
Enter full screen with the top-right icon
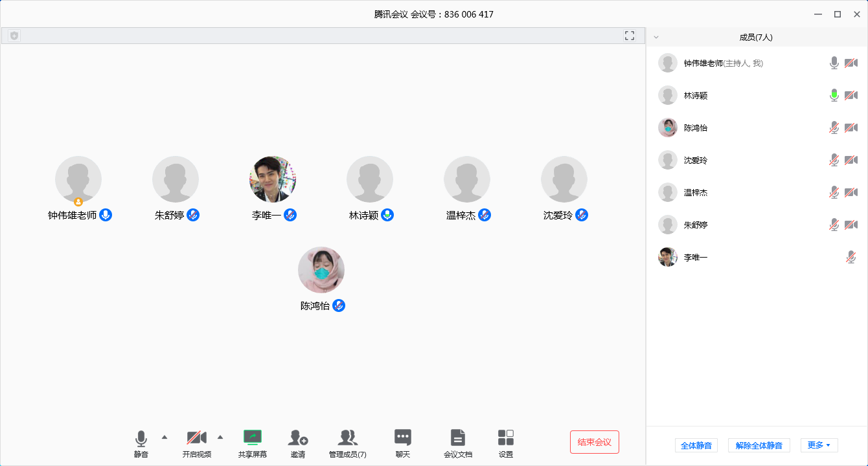click(630, 36)
